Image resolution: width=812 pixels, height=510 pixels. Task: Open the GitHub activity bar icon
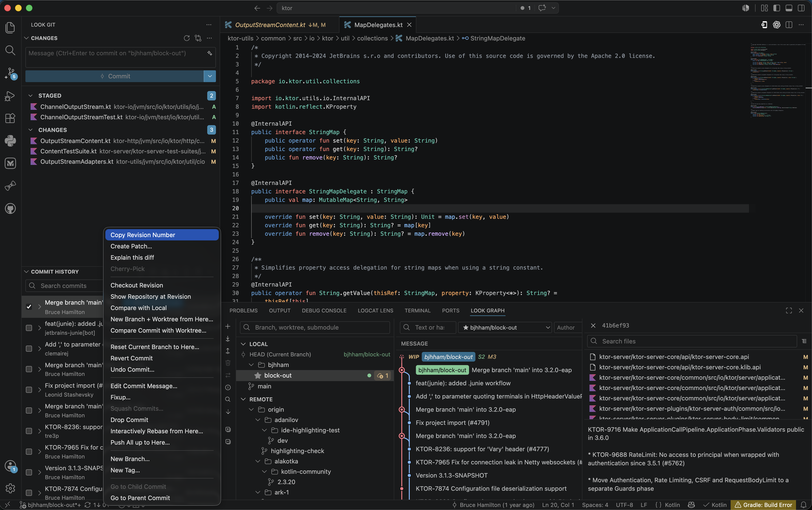10,208
